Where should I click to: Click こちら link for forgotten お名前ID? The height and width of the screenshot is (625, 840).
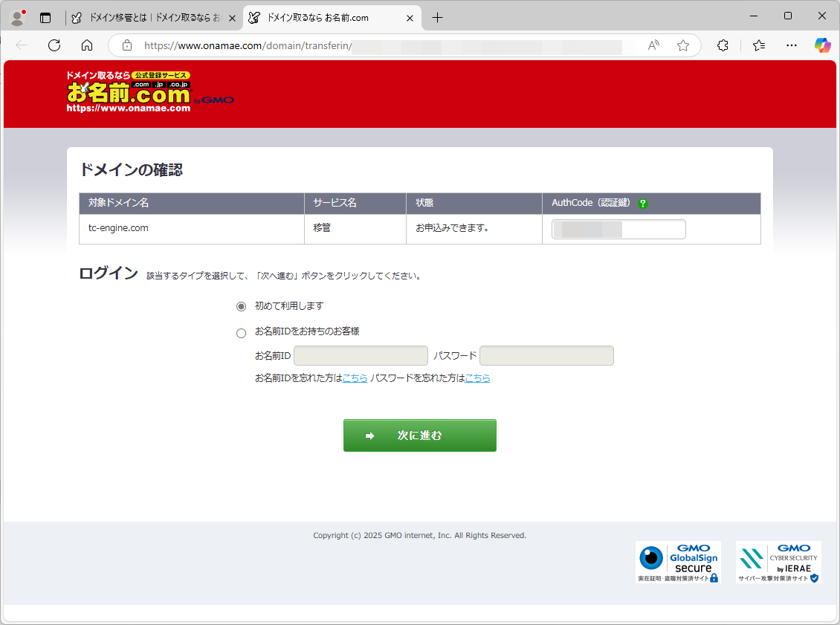(355, 378)
